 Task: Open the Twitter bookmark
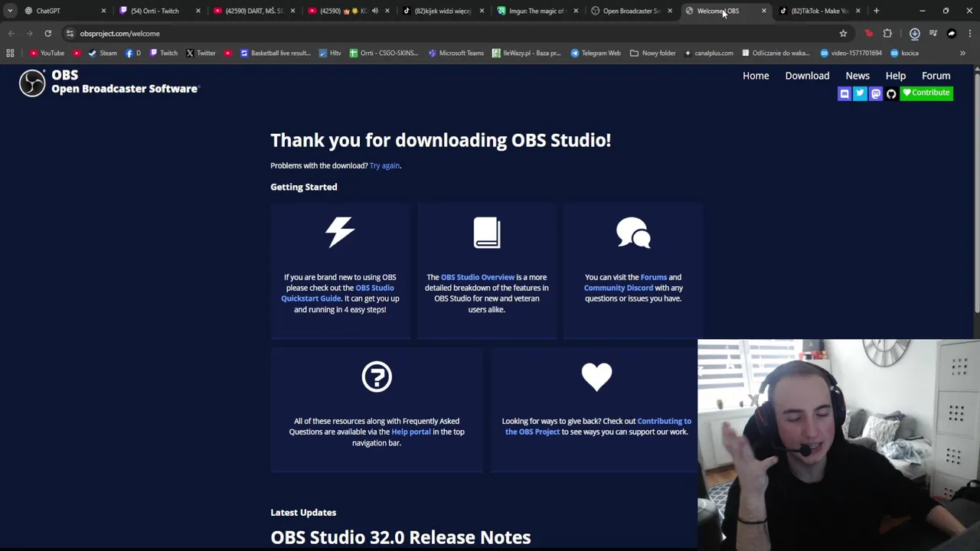pos(201,53)
